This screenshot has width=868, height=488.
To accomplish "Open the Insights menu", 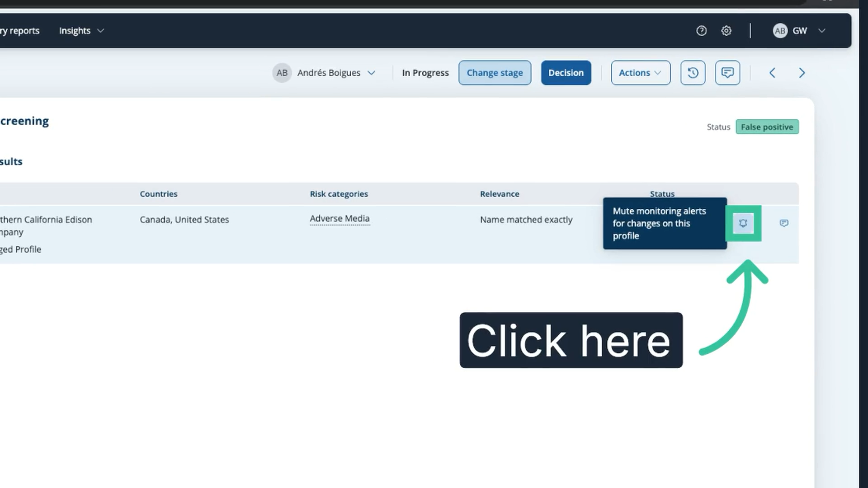I will point(81,31).
